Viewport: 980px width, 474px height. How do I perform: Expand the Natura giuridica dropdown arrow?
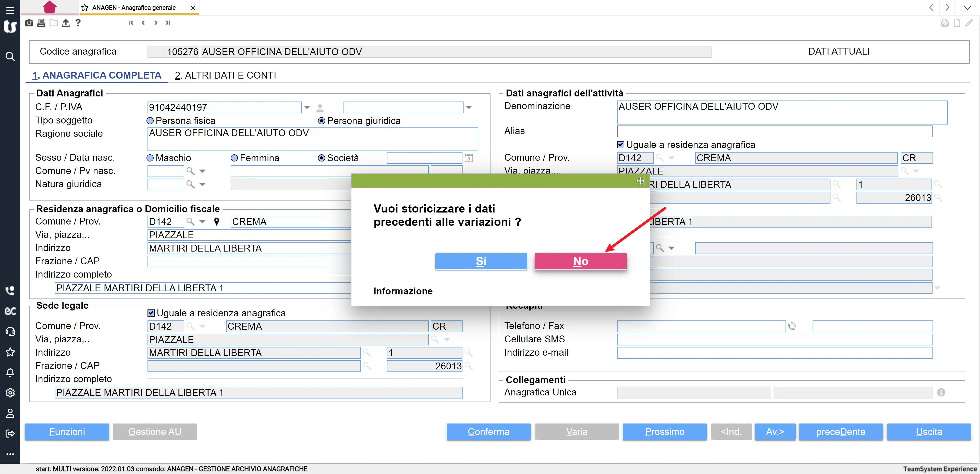click(x=202, y=184)
